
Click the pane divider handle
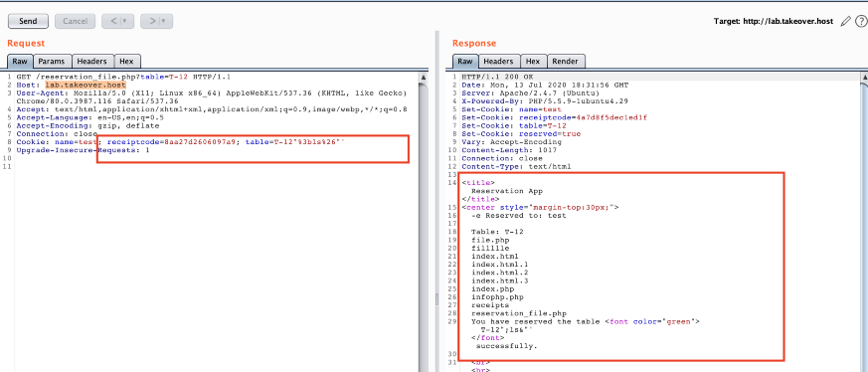[x=437, y=299]
